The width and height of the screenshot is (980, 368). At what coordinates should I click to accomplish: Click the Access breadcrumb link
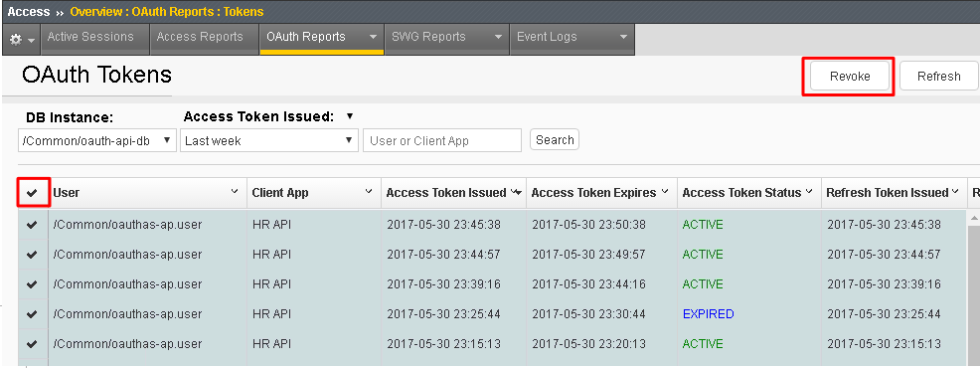[29, 11]
